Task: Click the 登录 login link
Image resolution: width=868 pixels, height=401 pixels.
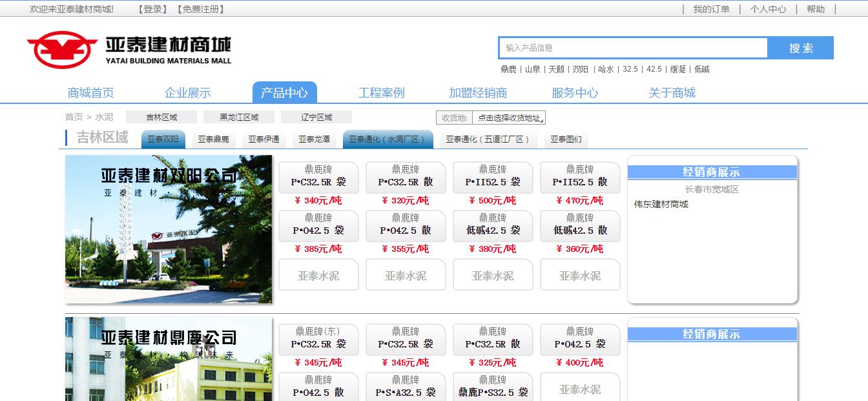Action: pyautogui.click(x=152, y=9)
